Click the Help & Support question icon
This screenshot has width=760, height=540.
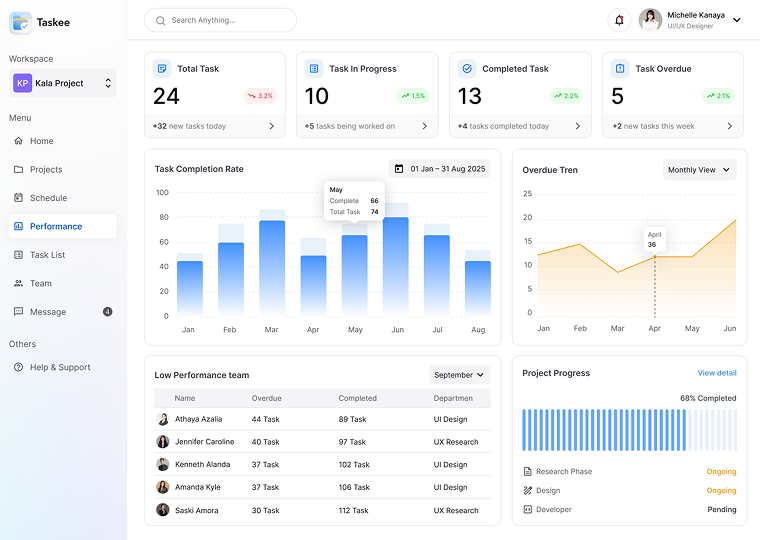18,367
